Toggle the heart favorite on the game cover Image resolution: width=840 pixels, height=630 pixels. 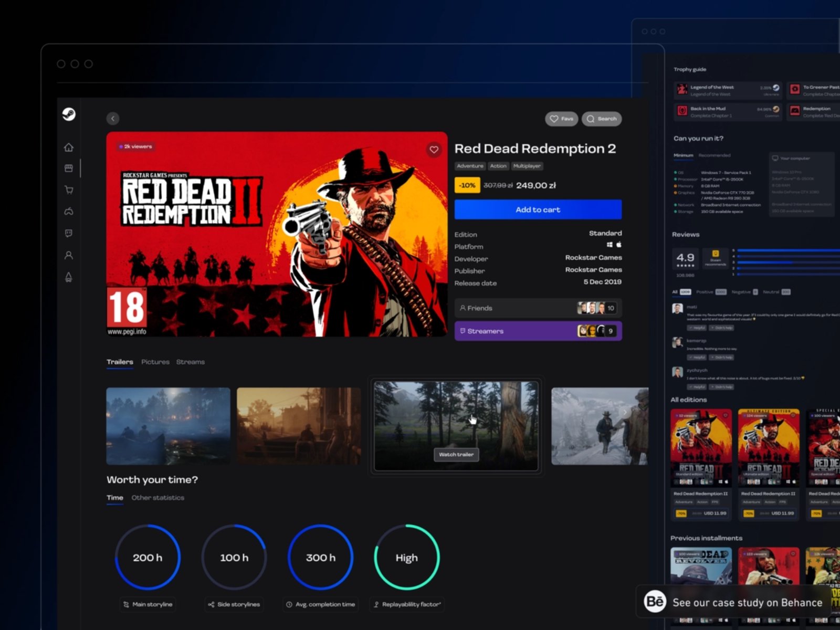click(x=434, y=150)
